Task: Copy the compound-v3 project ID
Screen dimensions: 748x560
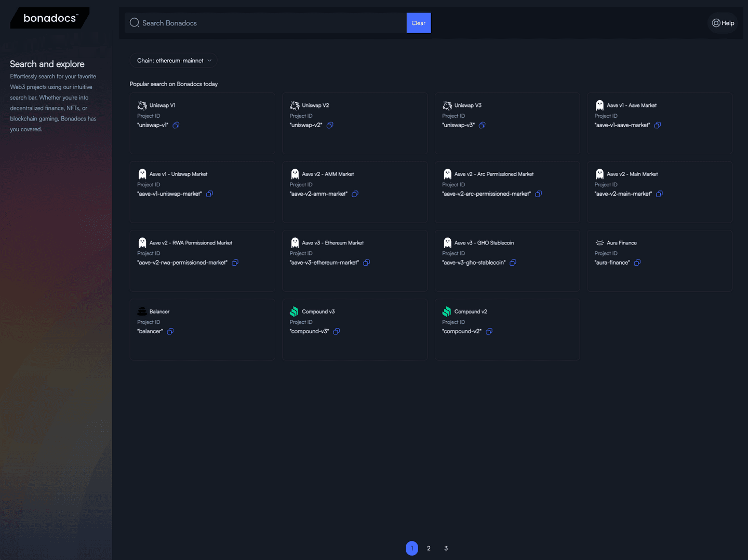Action: [337, 331]
